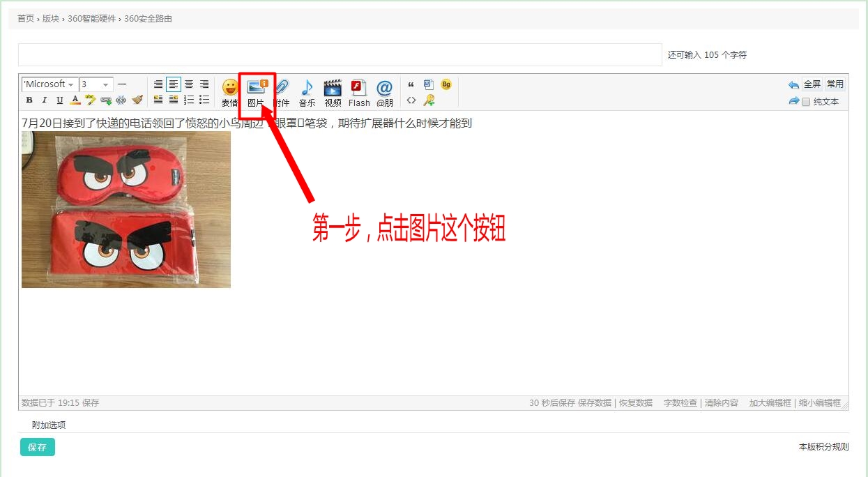Open the font size dropdown showing 3

pyautogui.click(x=96, y=84)
